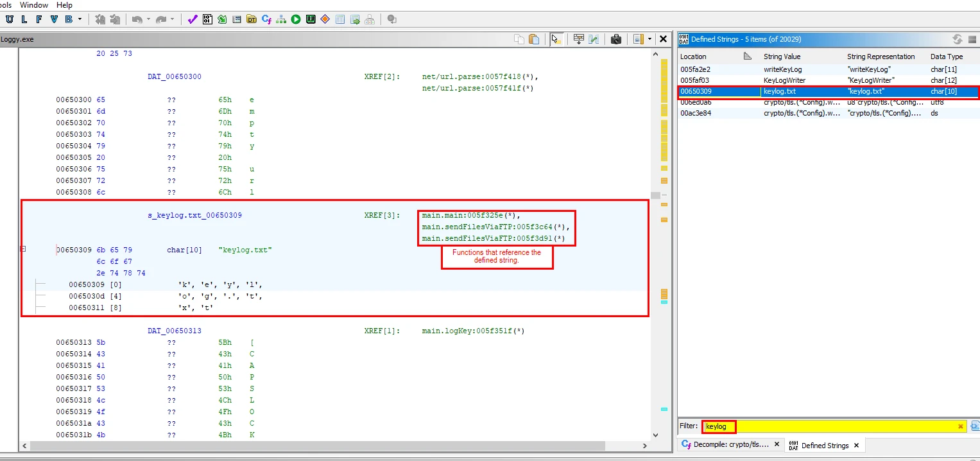Viewport: 980px width, 461px height.
Task: Switch to the Decompile: crypto/tls tab
Action: coord(730,445)
